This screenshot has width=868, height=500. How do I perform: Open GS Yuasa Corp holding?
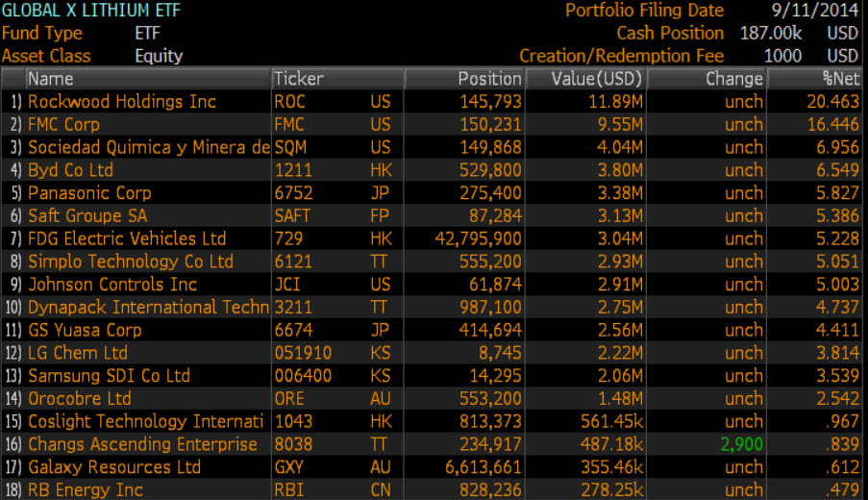pos(85,330)
